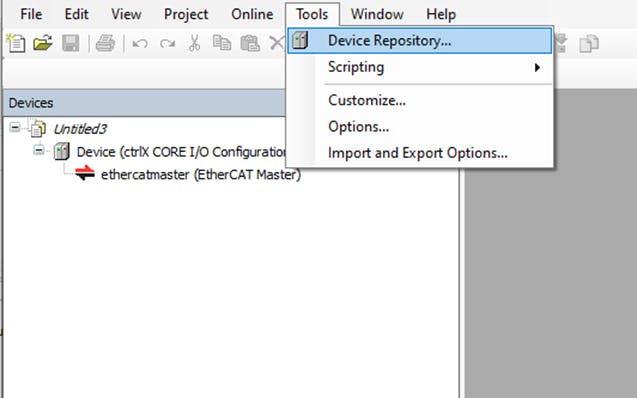Click the Save disk toolbar icon

point(71,43)
